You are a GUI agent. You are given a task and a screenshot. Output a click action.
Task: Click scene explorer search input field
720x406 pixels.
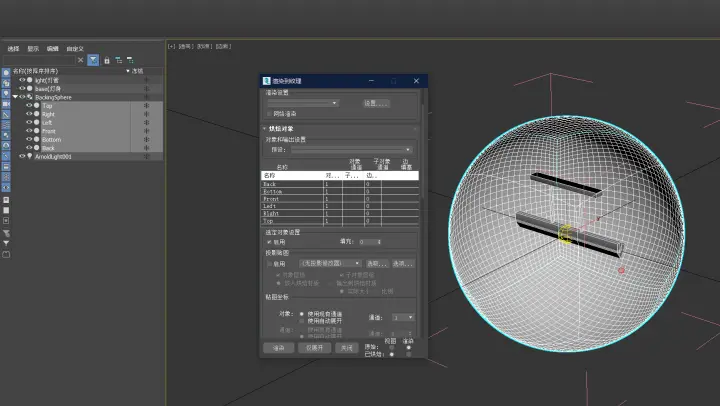click(x=39, y=60)
